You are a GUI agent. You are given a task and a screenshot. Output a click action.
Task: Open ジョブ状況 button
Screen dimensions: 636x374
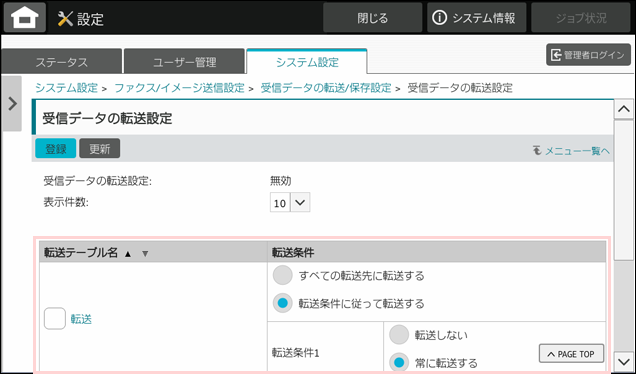click(581, 18)
